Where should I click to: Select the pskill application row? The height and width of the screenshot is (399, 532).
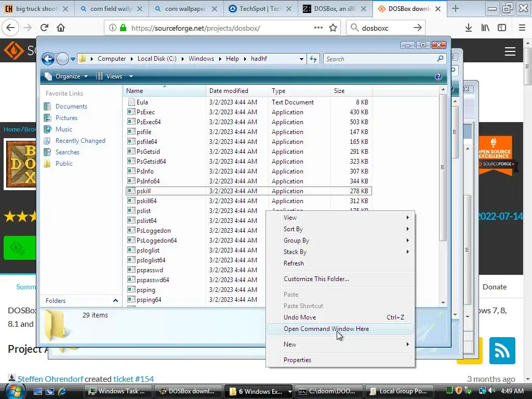click(249, 191)
